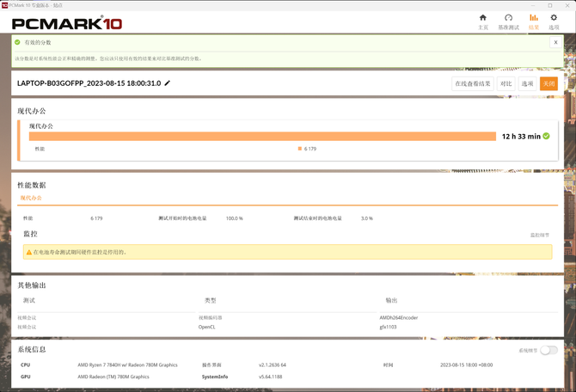Dismiss the valid score banner with X
Viewport: 576px width, 392px height.
pos(555,42)
